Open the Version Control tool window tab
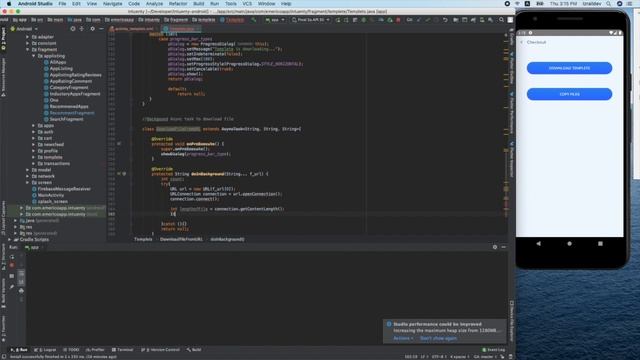640x360 pixels. coord(160,350)
